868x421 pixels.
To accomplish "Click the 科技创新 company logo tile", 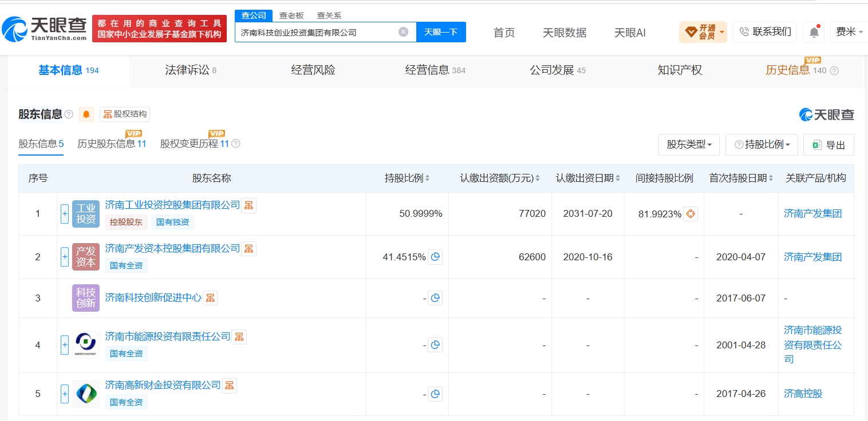I will point(86,298).
